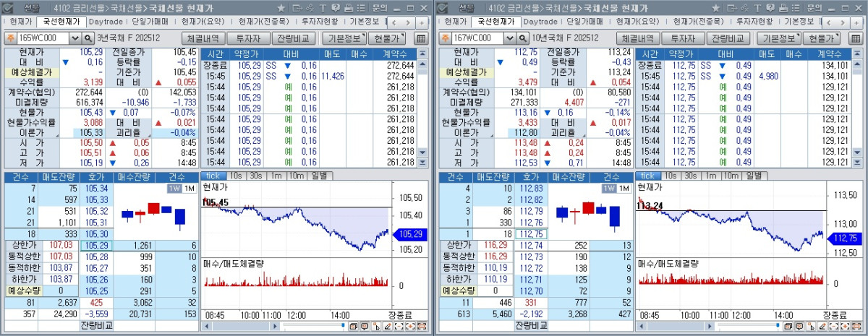Search symbol with magnifier next to 165WC000

click(x=88, y=38)
